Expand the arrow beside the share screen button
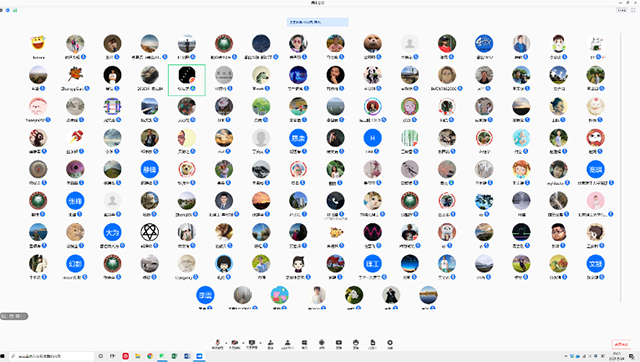 [260, 343]
